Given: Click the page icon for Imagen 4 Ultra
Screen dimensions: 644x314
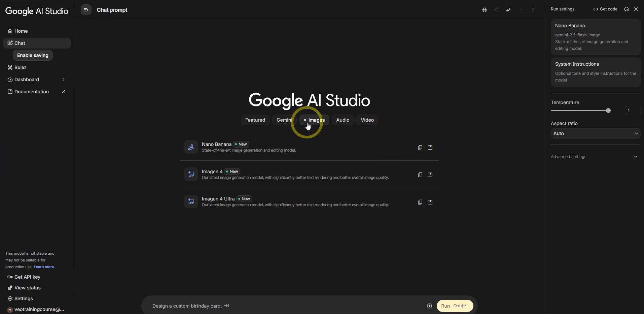Looking at the screenshot, I should [430, 202].
